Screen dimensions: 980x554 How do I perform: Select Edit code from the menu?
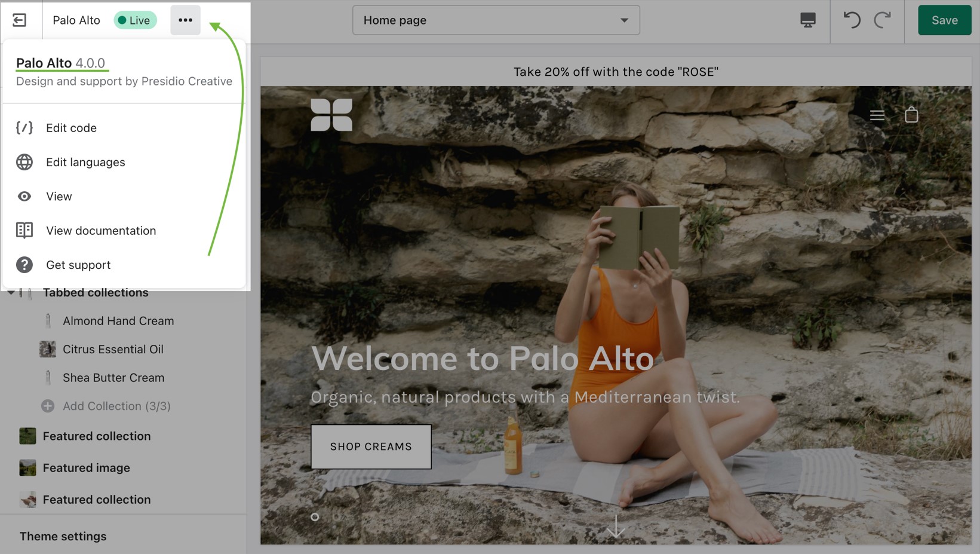pos(71,128)
